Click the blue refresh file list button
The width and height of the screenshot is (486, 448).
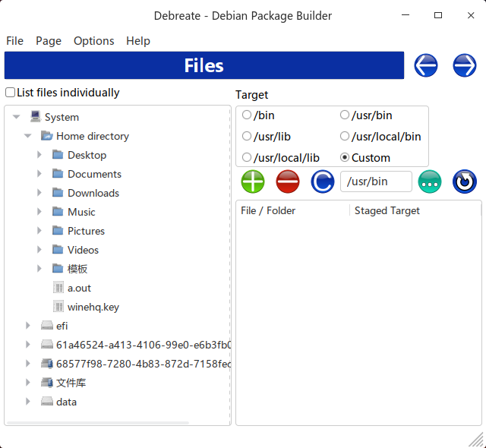pos(464,181)
